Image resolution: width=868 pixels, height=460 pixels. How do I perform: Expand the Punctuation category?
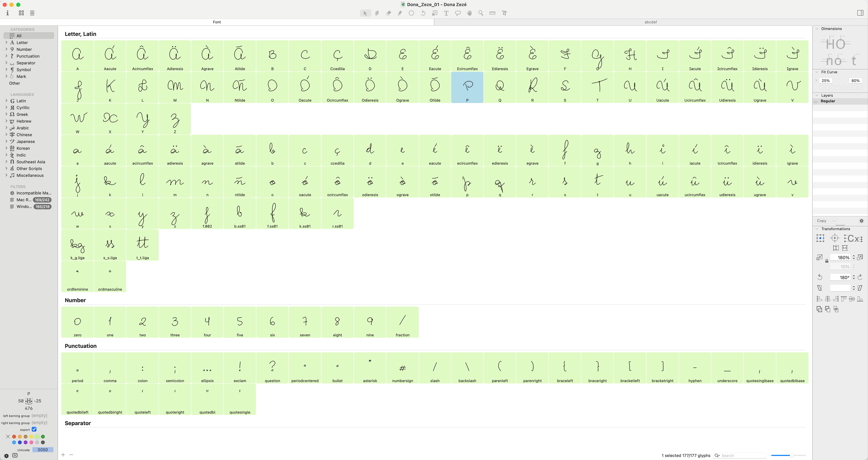click(x=6, y=56)
